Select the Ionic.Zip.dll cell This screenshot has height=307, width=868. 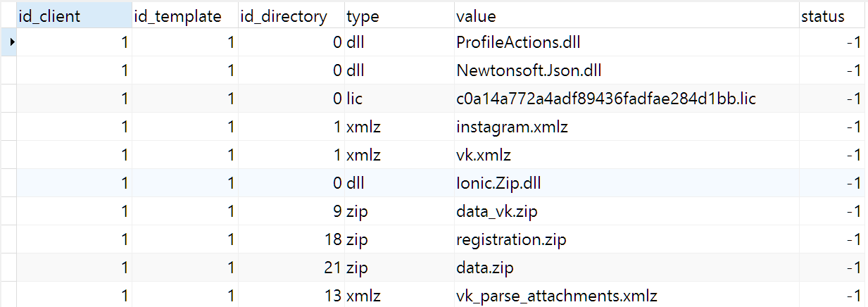point(627,183)
